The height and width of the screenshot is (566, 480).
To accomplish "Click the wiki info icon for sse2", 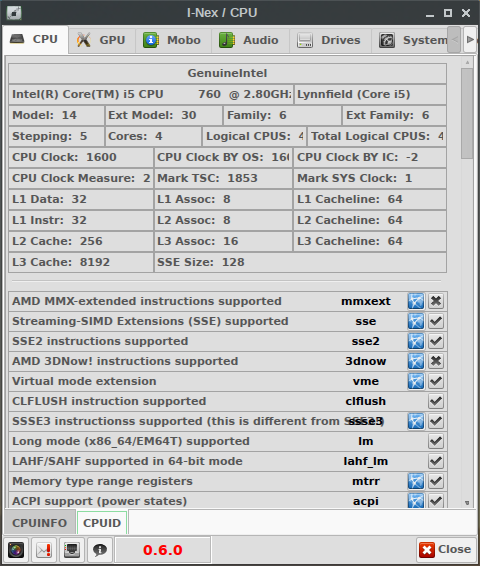I will coord(416,341).
